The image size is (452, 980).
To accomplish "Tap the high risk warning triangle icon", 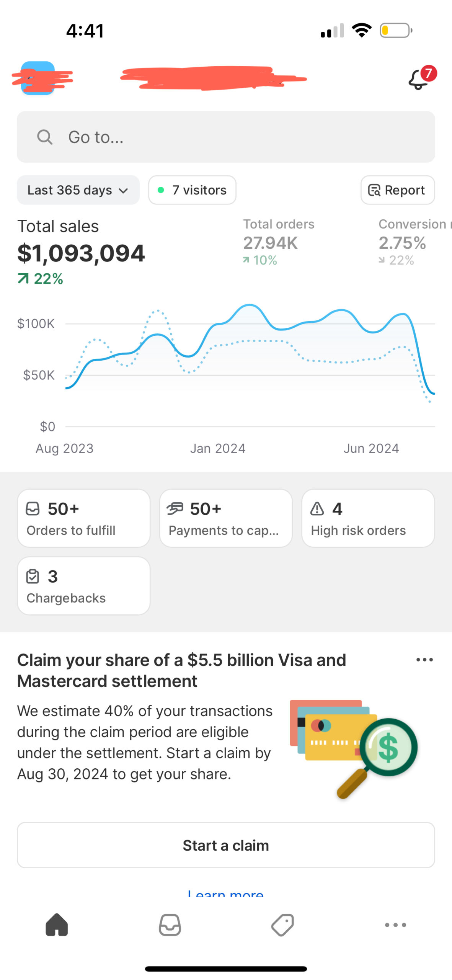I will (317, 509).
